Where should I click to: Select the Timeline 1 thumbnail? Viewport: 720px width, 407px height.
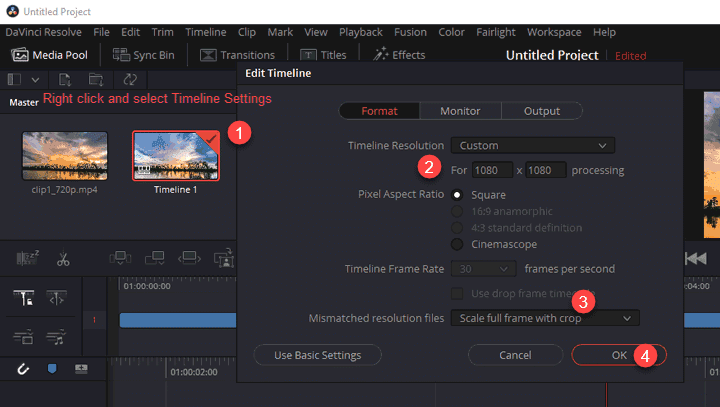176,156
